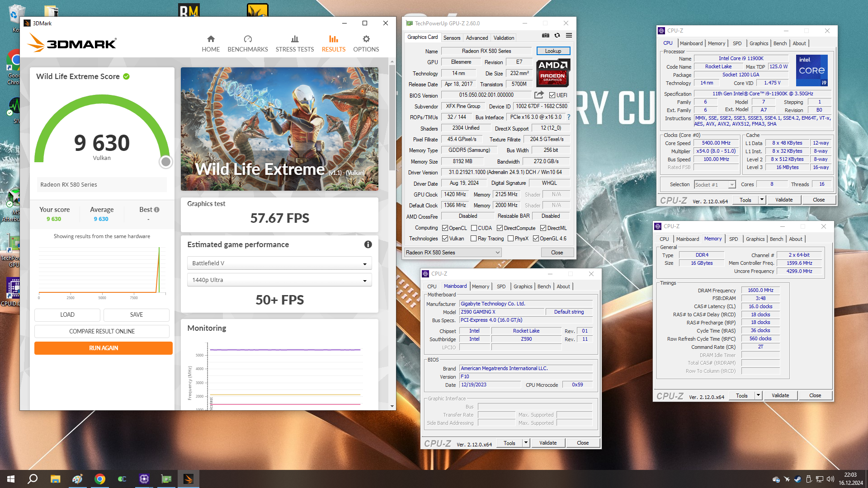The height and width of the screenshot is (488, 868).
Task: Open GPU-Z Radeon RX 580 Series dropdown
Action: click(453, 253)
